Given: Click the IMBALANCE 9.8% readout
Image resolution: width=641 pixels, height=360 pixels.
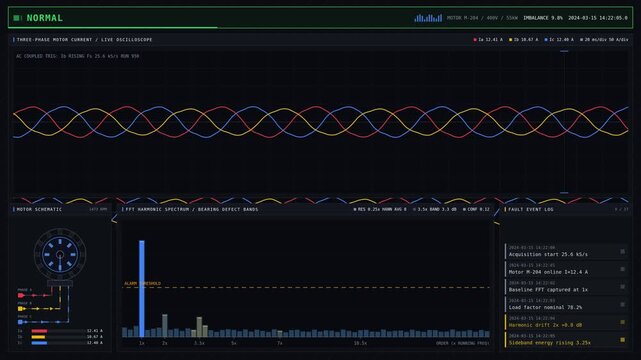Looking at the screenshot, I should click(x=543, y=18).
